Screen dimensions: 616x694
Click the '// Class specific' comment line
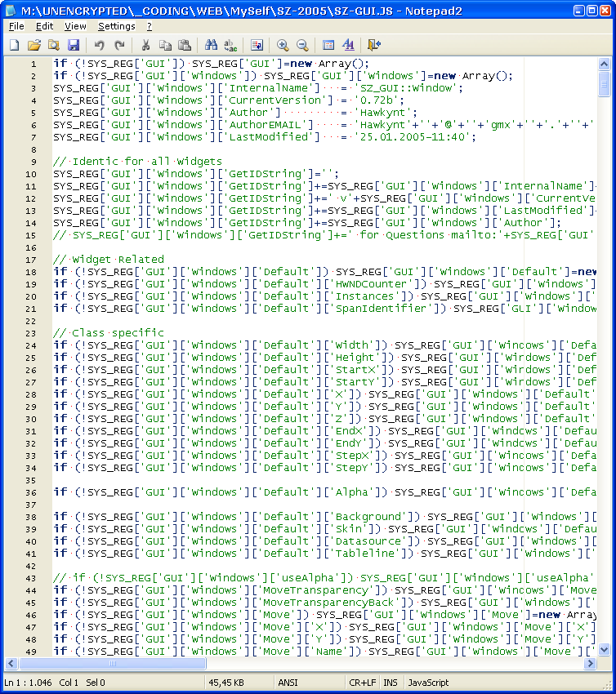(x=109, y=333)
